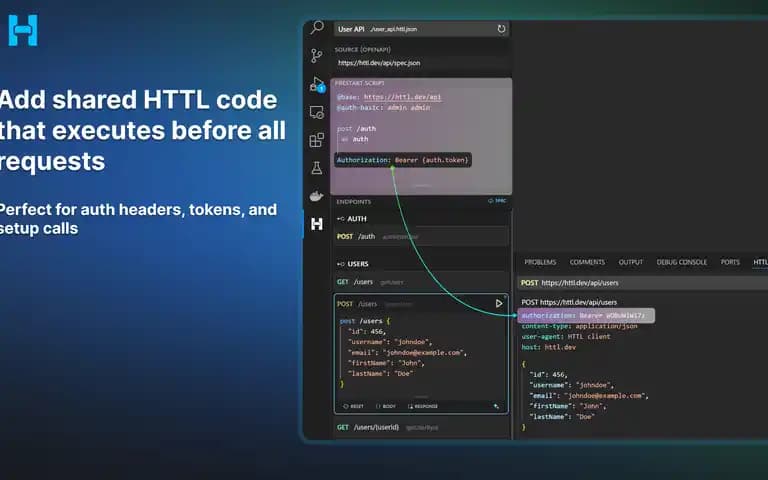Viewport: 768px width, 480px height.
Task: Click the User API title header
Action: pos(351,29)
